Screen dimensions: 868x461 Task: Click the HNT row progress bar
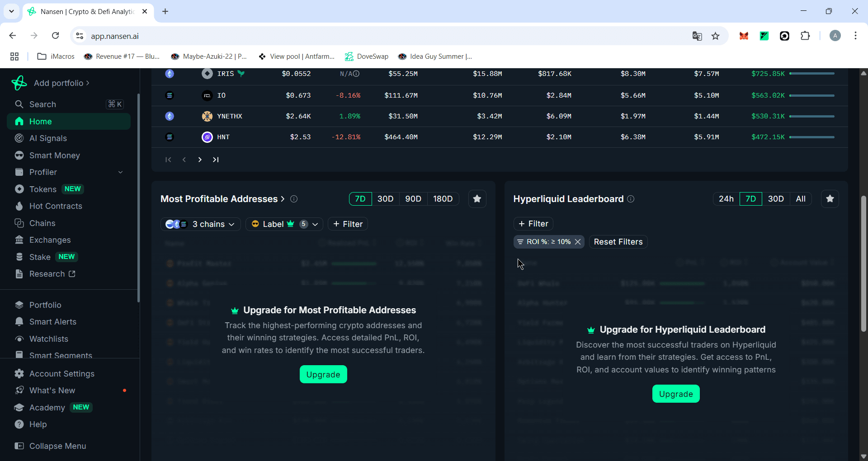click(812, 137)
